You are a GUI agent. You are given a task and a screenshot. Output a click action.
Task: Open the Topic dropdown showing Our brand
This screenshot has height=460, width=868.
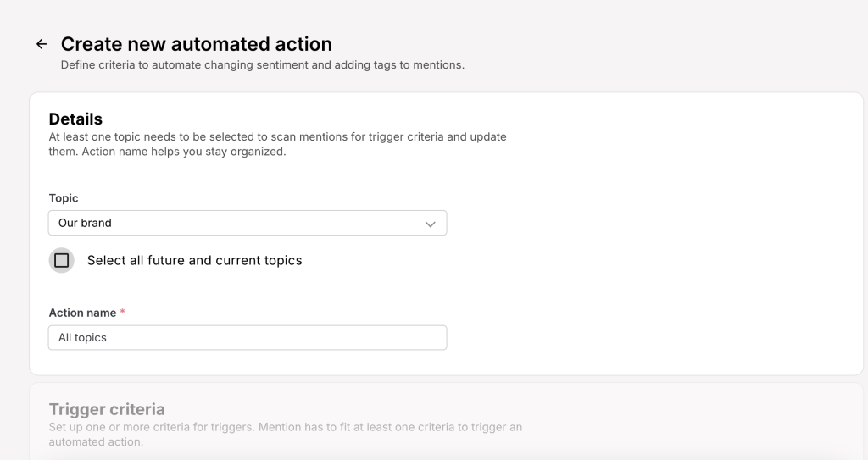tap(248, 223)
